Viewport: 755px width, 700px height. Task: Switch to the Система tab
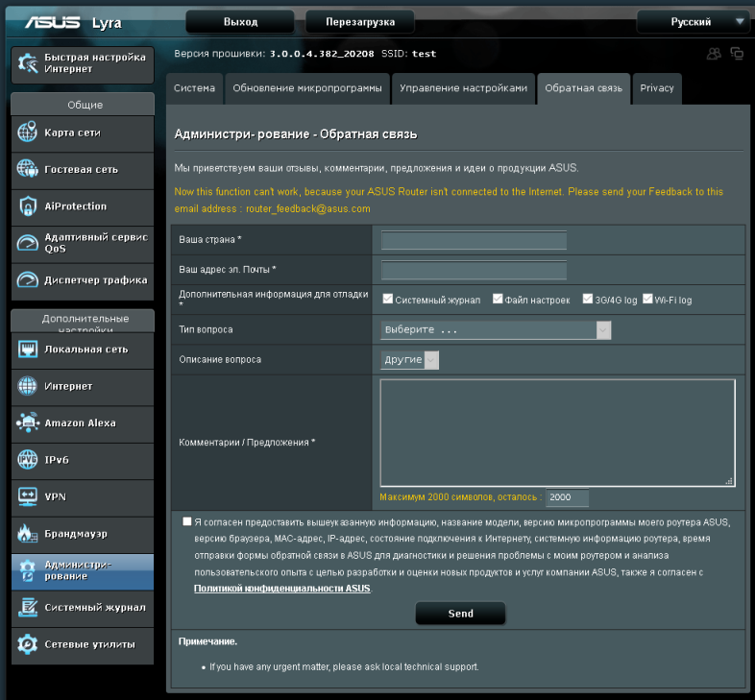[195, 88]
